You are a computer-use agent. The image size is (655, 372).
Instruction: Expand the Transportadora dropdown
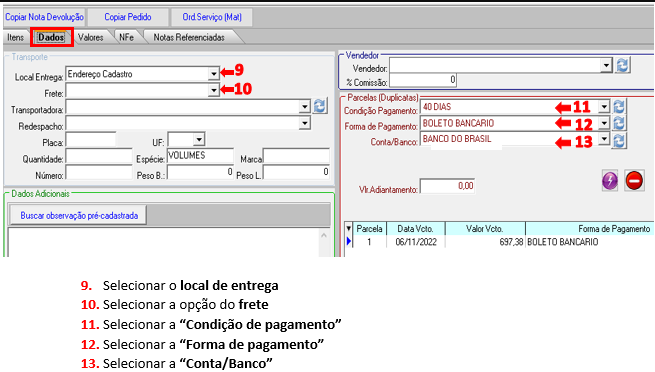305,107
